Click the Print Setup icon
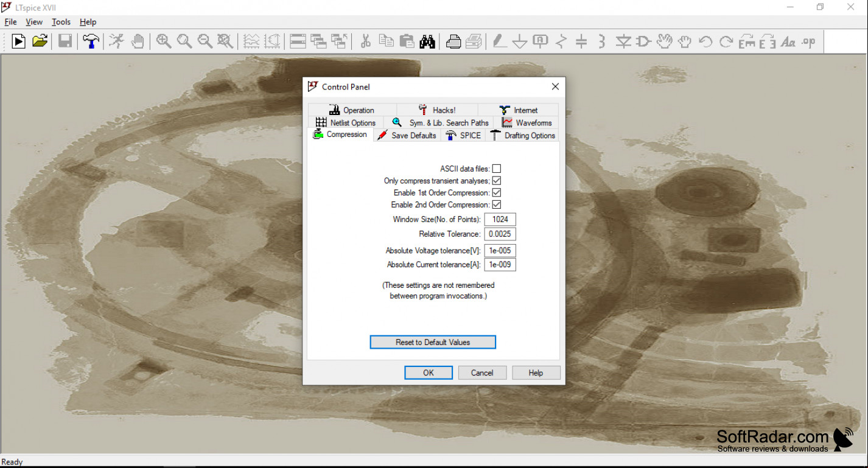This screenshot has height=468, width=868. (453, 41)
